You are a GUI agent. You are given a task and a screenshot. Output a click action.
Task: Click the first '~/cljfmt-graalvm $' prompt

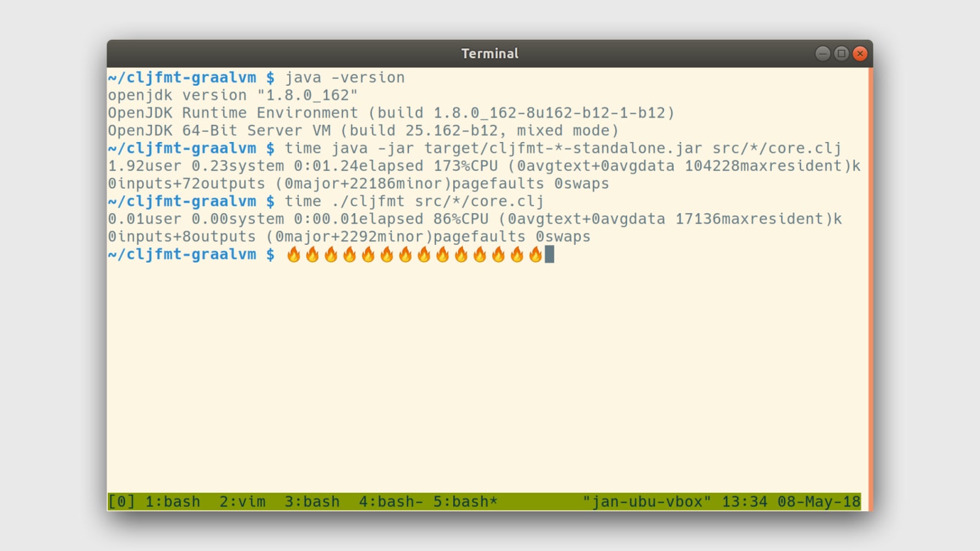(191, 78)
